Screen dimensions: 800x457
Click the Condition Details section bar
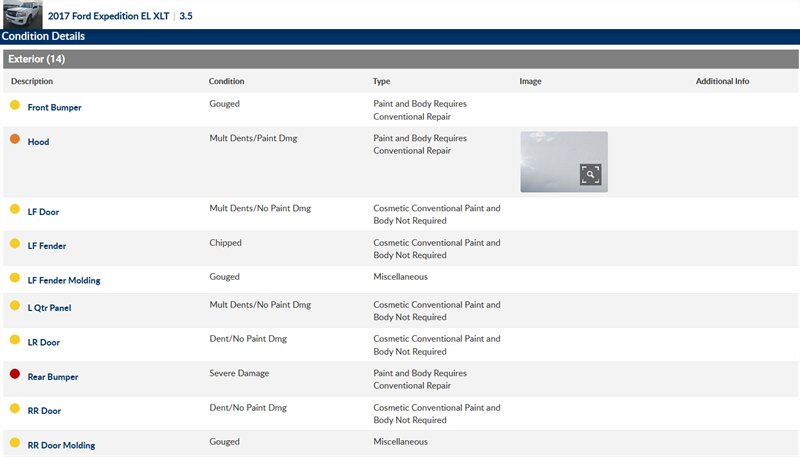[400, 36]
